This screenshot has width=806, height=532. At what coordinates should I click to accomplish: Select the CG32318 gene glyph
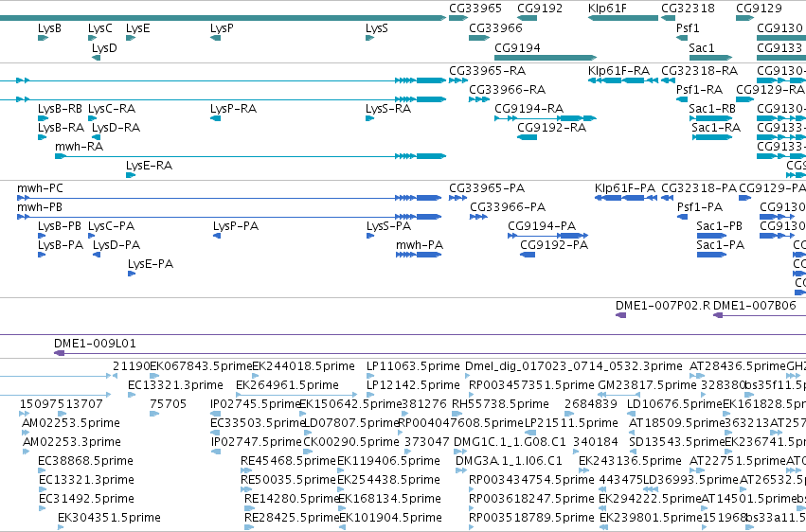pos(669,18)
